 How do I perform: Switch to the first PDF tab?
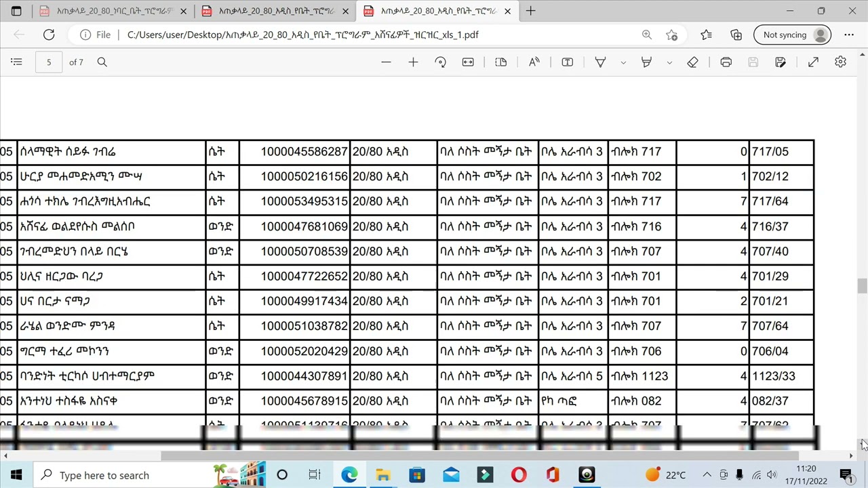[112, 11]
